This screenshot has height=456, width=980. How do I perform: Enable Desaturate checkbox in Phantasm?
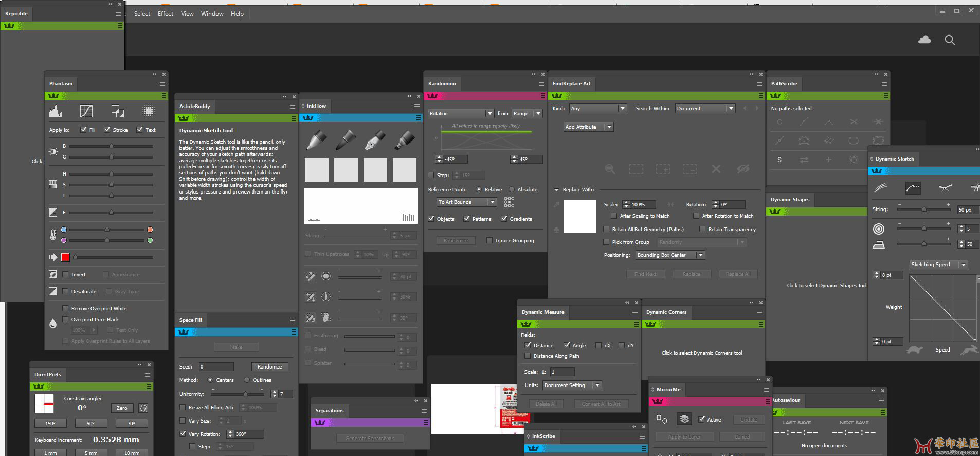click(65, 291)
